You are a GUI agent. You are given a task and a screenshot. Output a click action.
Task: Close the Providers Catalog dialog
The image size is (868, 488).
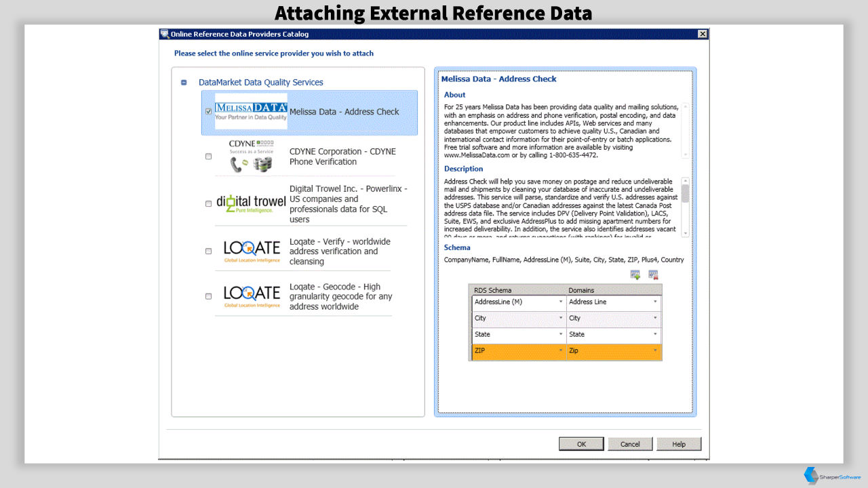(x=703, y=34)
